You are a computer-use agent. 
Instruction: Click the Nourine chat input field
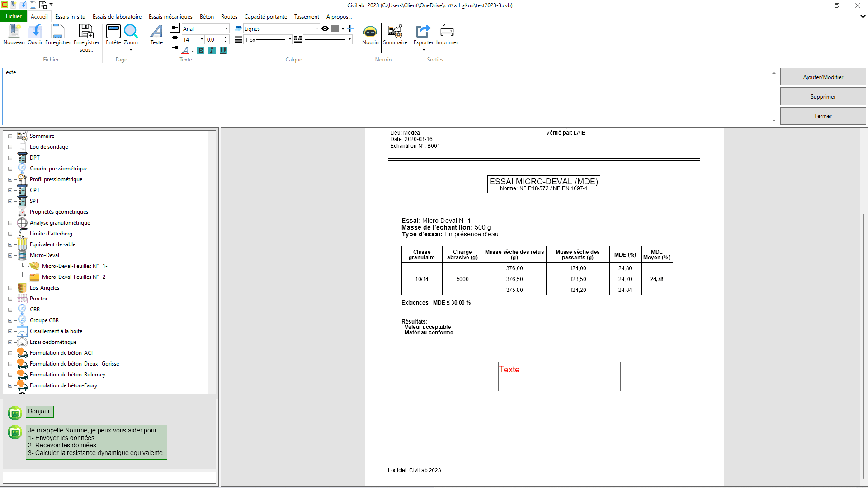pyautogui.click(x=109, y=478)
